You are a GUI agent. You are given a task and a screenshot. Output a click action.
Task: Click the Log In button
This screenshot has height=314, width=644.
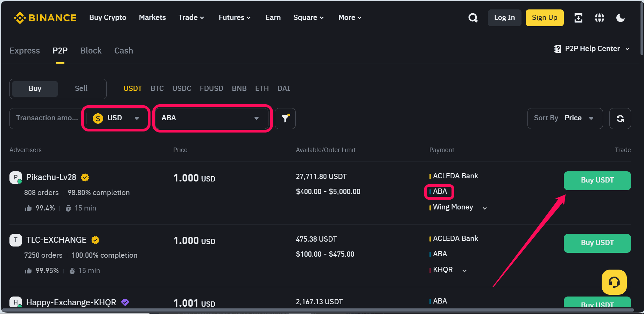pos(504,17)
